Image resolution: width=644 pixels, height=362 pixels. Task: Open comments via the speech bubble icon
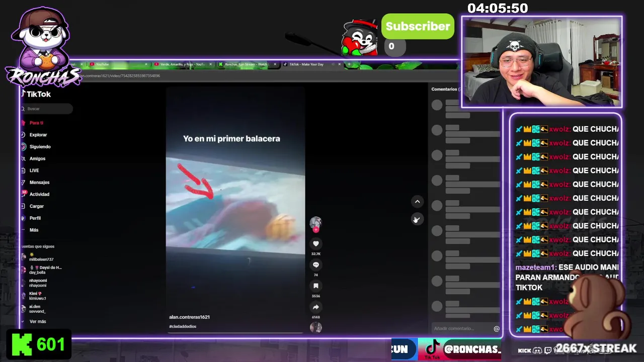316,265
